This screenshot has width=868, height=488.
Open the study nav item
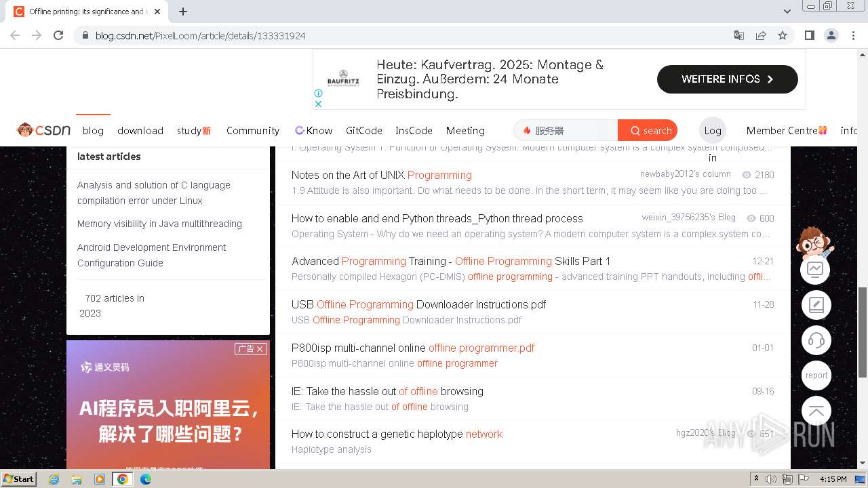click(x=194, y=131)
